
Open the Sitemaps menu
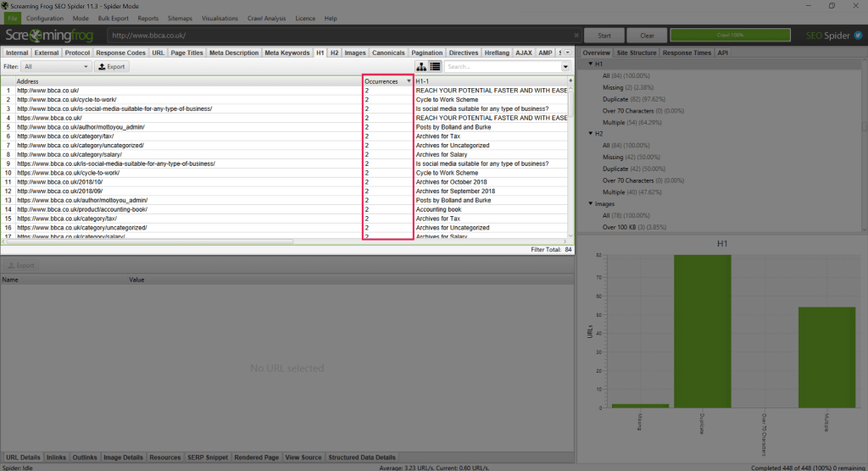[x=180, y=19]
